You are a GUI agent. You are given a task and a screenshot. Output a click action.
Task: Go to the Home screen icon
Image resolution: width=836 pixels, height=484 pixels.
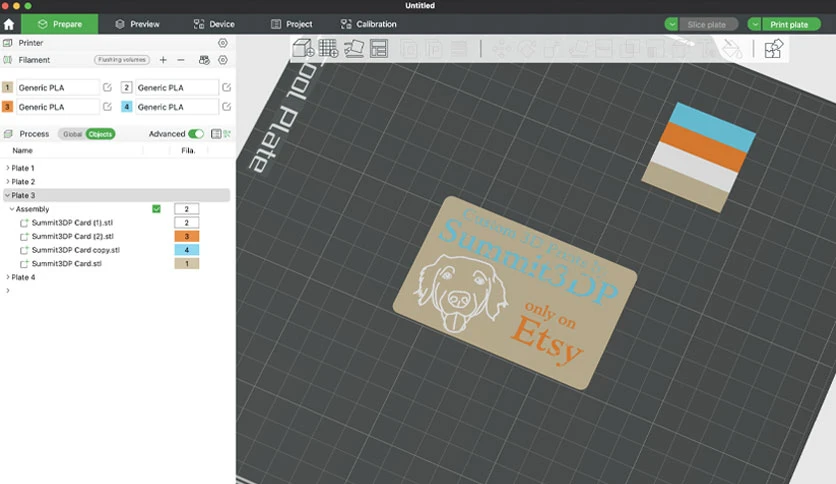click(x=9, y=25)
